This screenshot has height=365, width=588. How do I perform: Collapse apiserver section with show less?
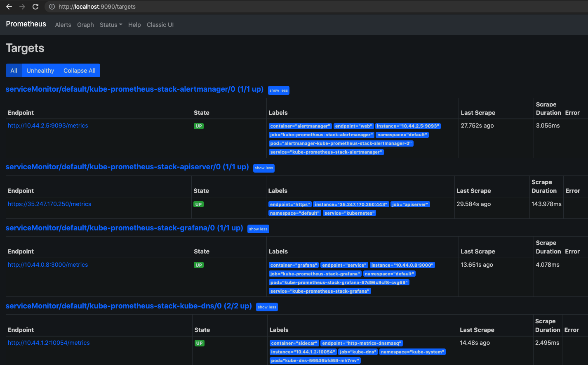tap(264, 168)
